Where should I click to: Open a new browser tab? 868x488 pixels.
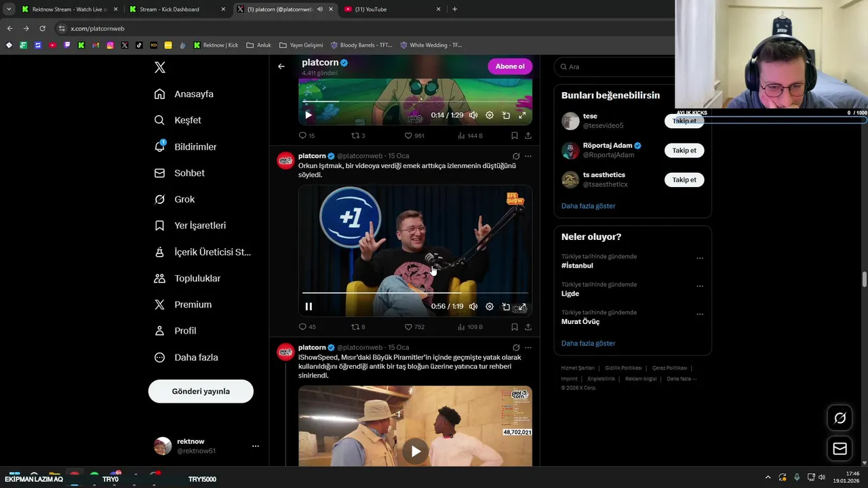click(454, 9)
